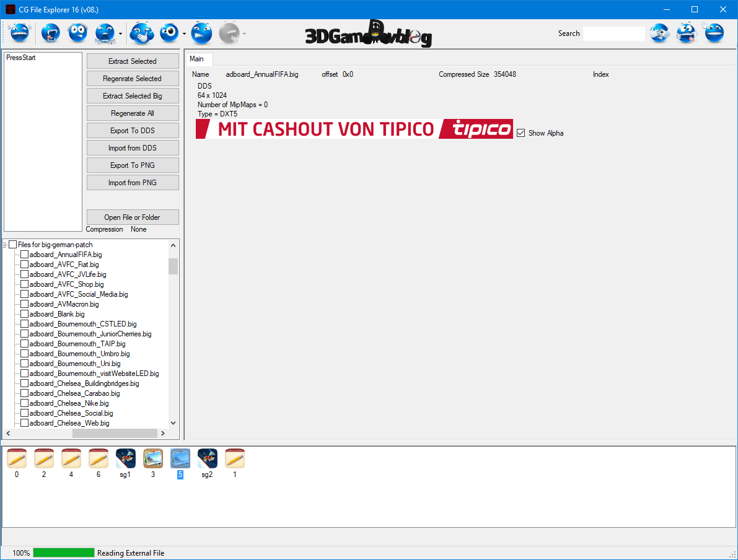Select PressStart entry in the list
738x560 pixels.
pyautogui.click(x=20, y=58)
